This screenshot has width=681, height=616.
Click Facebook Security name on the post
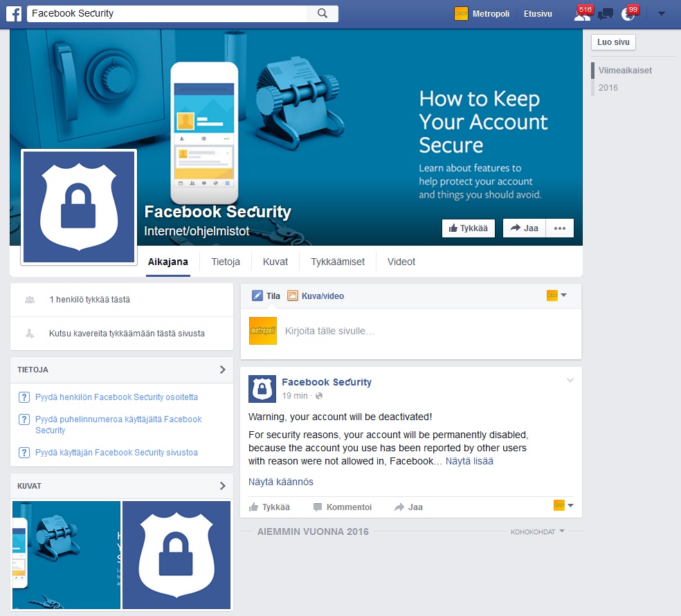(327, 382)
